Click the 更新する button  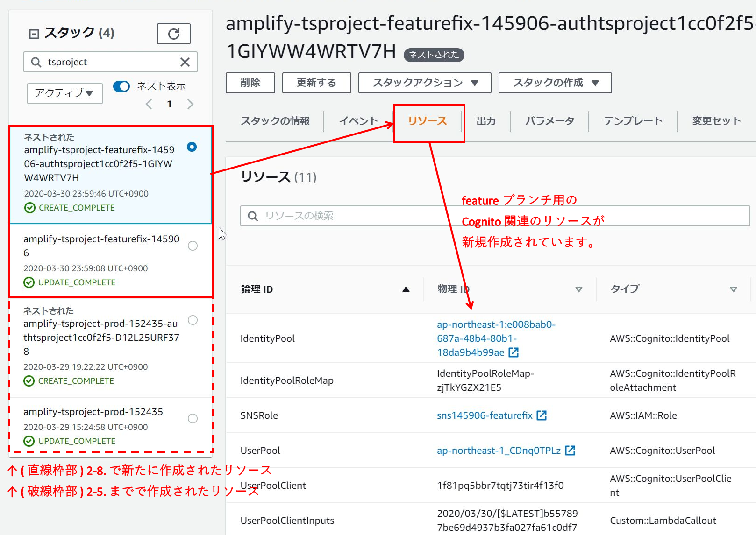[316, 83]
